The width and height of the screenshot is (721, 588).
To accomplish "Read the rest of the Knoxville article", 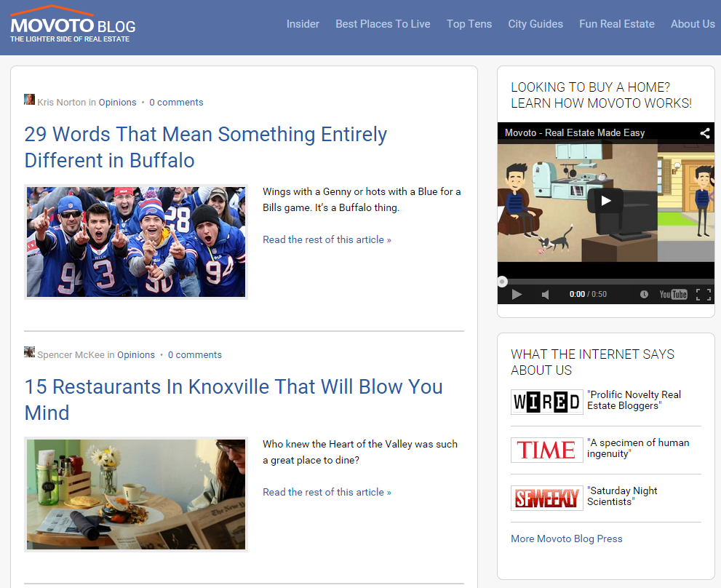I will coord(327,492).
